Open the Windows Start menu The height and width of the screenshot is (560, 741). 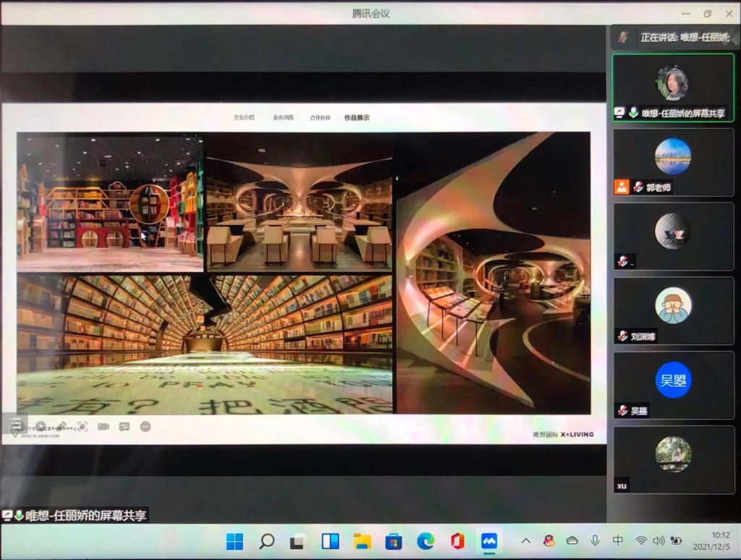[x=234, y=541]
